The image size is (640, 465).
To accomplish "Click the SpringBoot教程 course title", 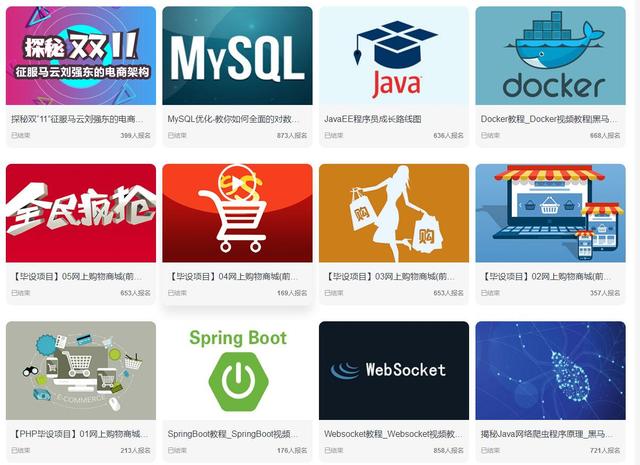I will 233,434.
